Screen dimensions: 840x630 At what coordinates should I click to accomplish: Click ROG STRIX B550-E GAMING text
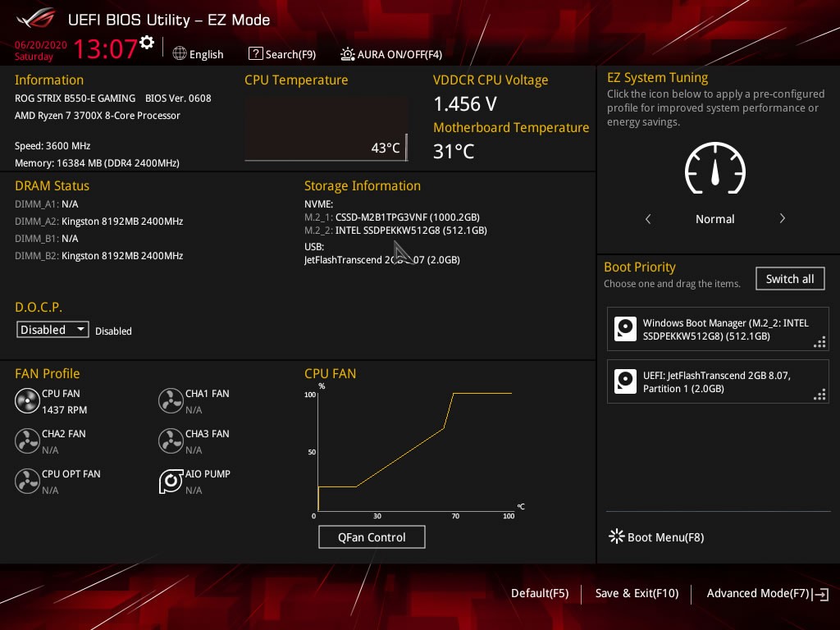(x=75, y=98)
